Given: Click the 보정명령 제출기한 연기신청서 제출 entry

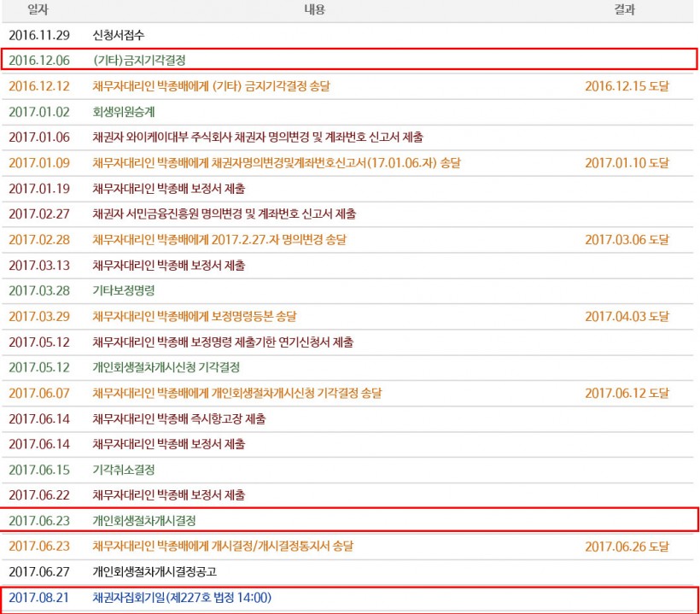Looking at the screenshot, I should 223,342.
